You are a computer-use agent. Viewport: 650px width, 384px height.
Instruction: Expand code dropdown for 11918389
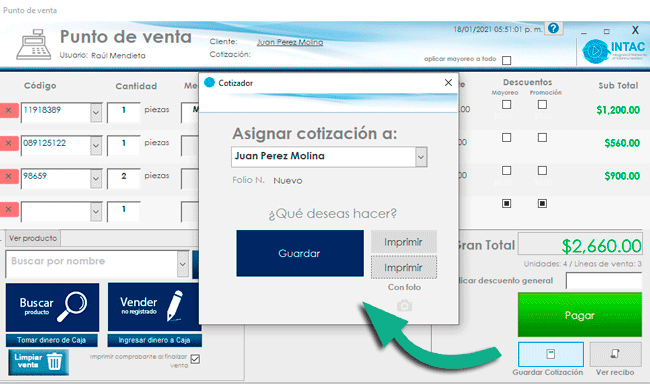[x=96, y=112]
